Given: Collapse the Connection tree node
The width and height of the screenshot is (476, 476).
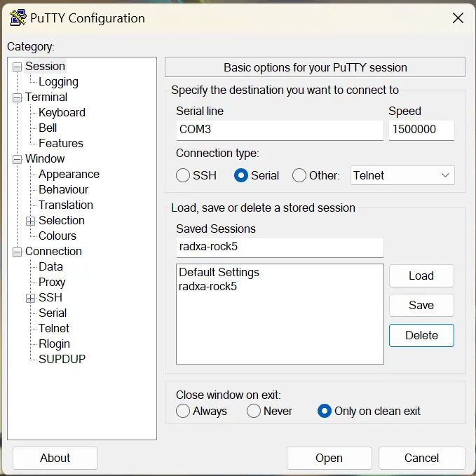Looking at the screenshot, I should tap(18, 252).
